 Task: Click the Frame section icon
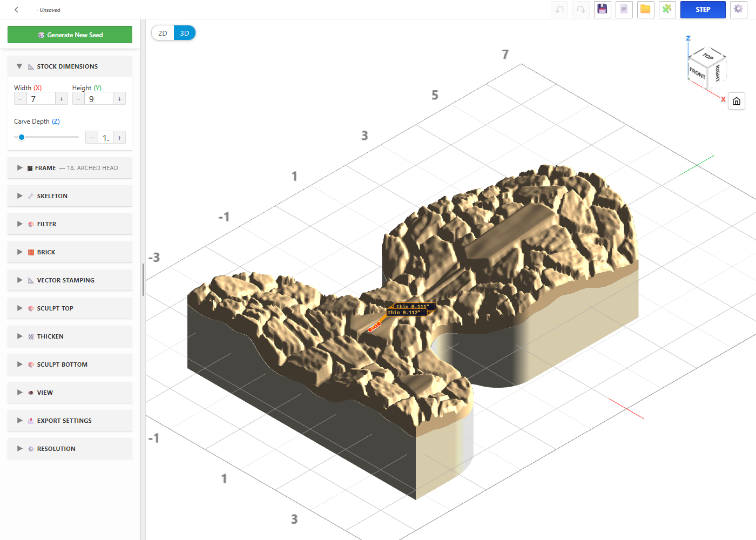click(x=30, y=168)
